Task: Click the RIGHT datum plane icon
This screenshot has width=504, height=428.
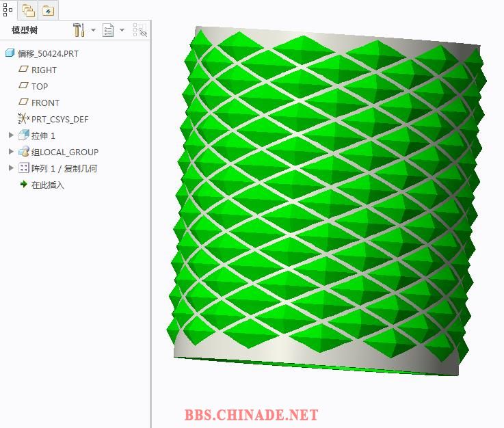Action: click(x=23, y=69)
